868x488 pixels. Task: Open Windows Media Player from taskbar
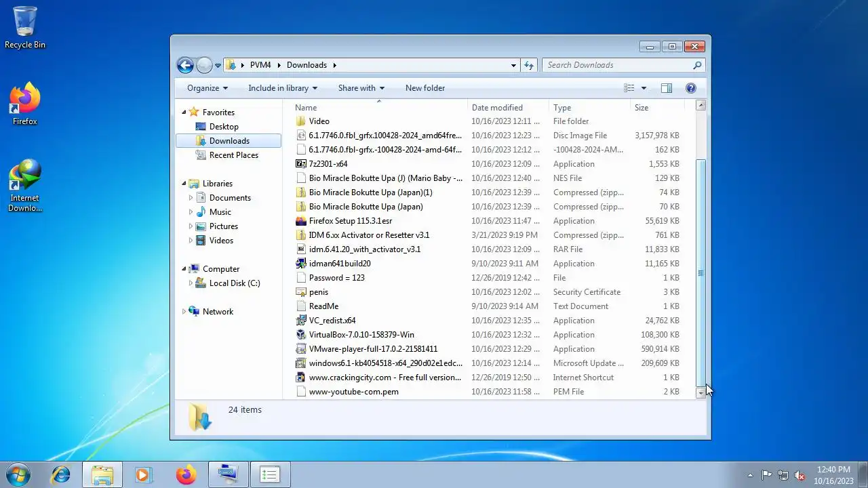point(143,474)
